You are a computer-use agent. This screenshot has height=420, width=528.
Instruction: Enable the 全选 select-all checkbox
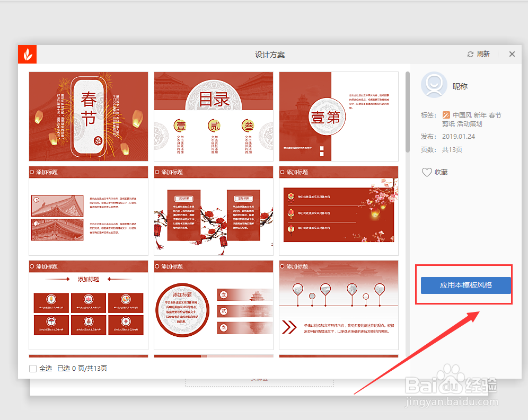33,368
